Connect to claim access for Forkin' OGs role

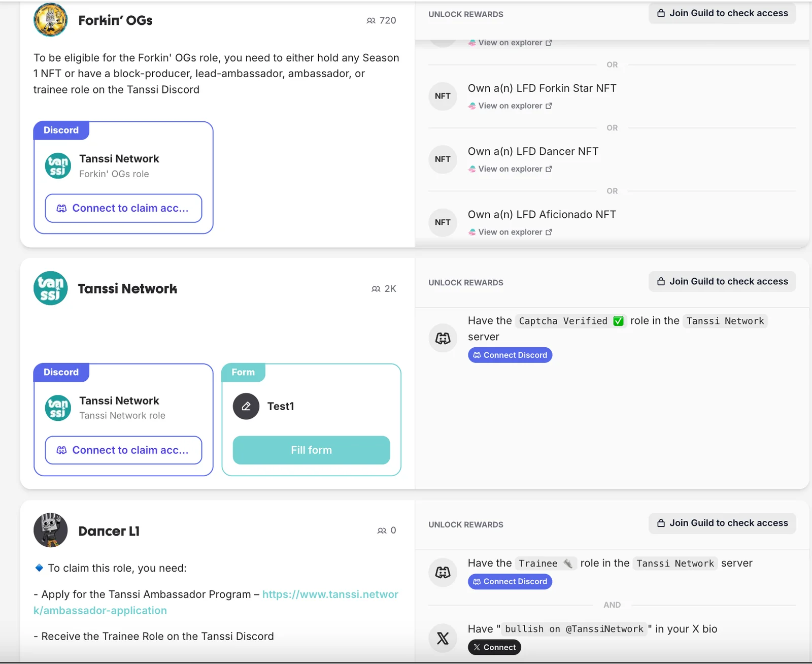click(123, 208)
